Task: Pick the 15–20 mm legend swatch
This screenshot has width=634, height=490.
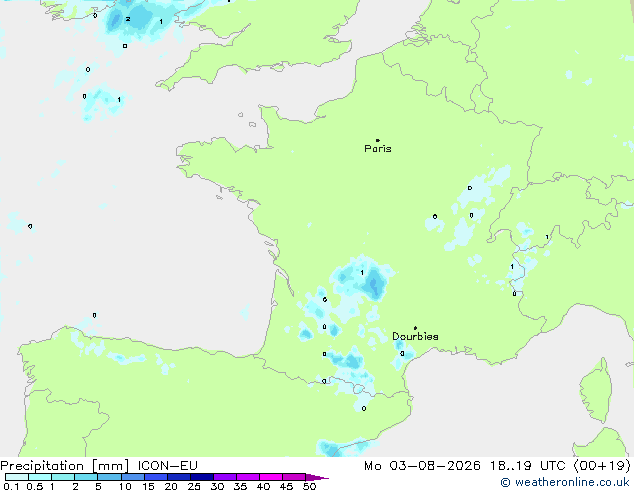Action: (x=156, y=477)
